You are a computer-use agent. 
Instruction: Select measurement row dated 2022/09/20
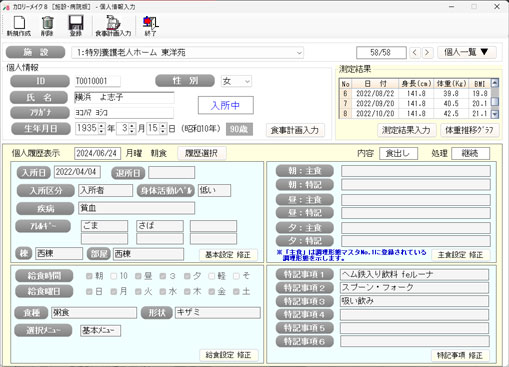415,104
